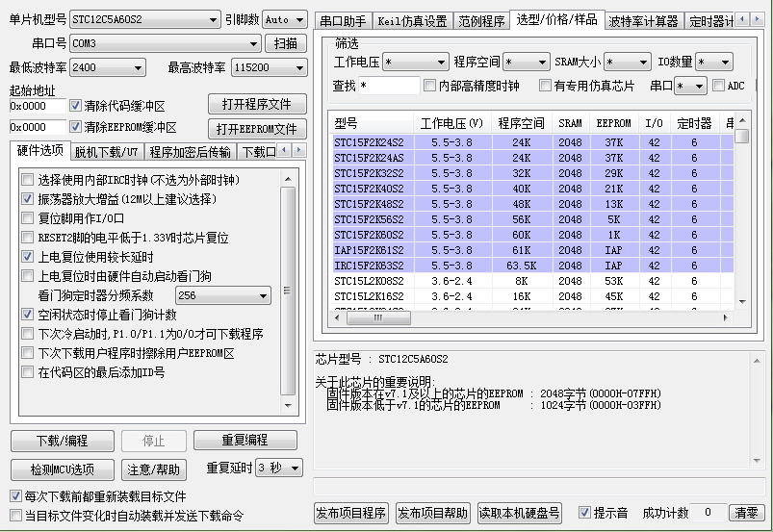Click the chip table horizontal scrollbar thumb
Viewport: 773px width, 532px height.
pos(378,318)
